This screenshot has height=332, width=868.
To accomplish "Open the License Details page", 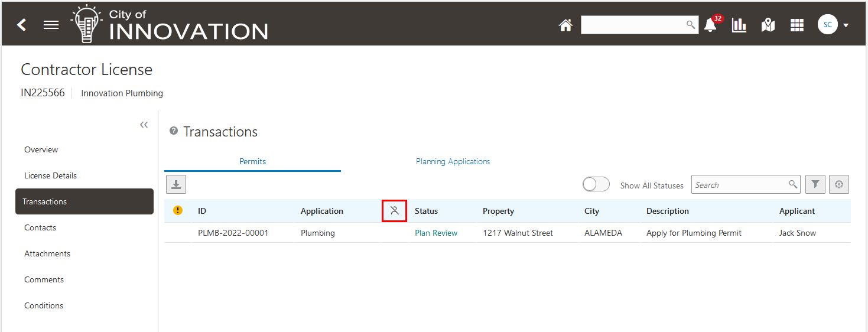I will (50, 175).
